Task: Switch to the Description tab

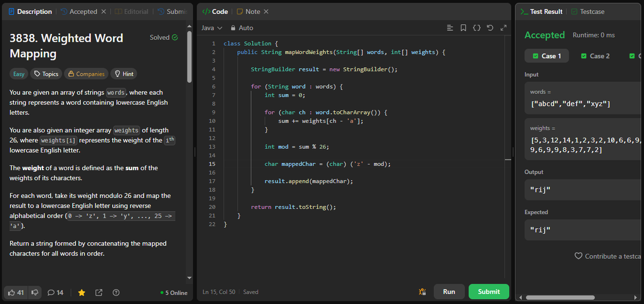Action: (30, 11)
